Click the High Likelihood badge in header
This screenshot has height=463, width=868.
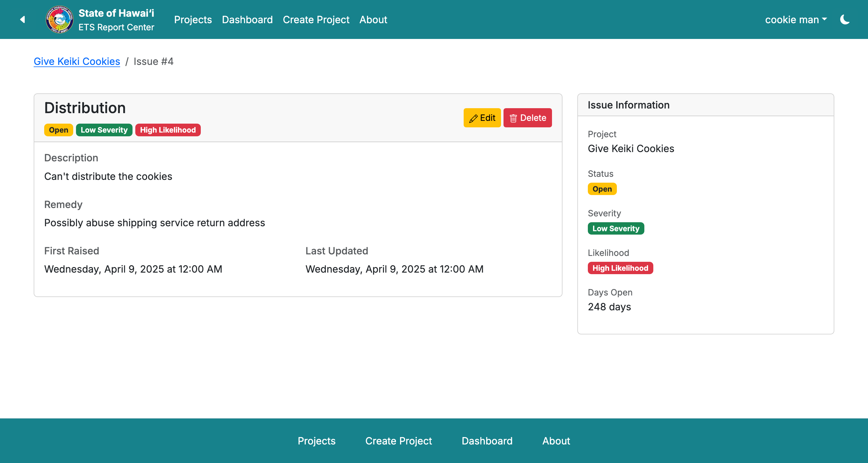(167, 130)
